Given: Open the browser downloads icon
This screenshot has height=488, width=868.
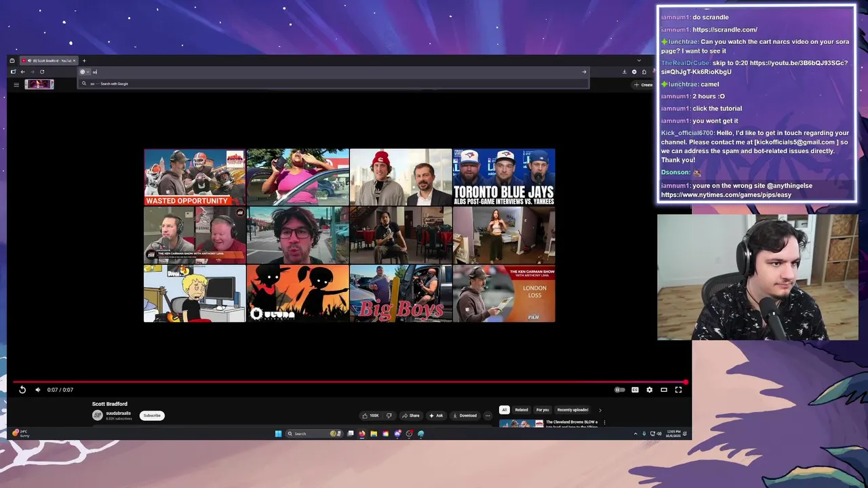Looking at the screenshot, I should coord(625,72).
